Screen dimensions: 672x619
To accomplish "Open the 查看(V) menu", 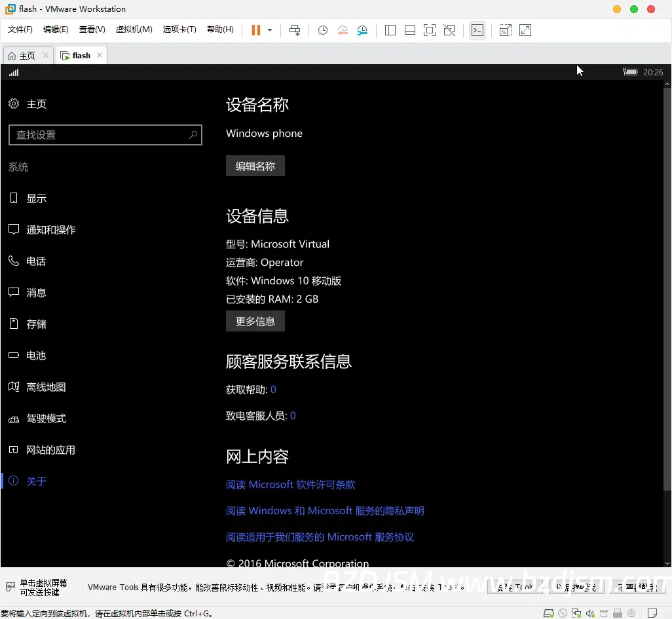I will (x=92, y=29).
